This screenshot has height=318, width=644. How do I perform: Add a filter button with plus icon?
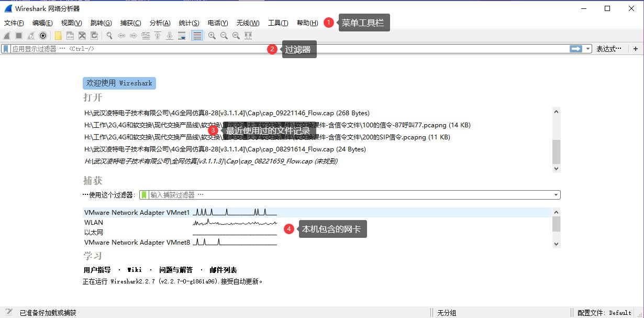[636, 49]
